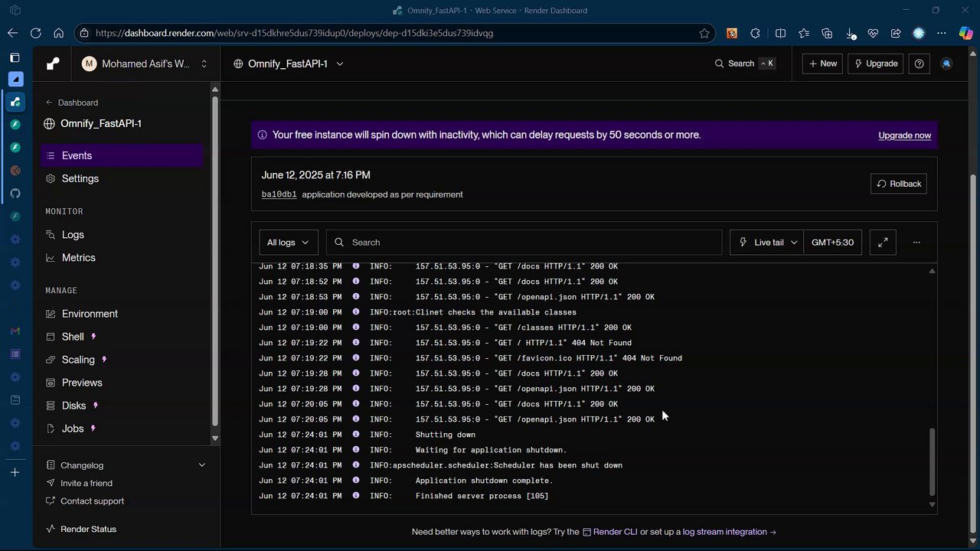This screenshot has width=980, height=551.
Task: Open the three-dots log options menu
Action: (916, 242)
